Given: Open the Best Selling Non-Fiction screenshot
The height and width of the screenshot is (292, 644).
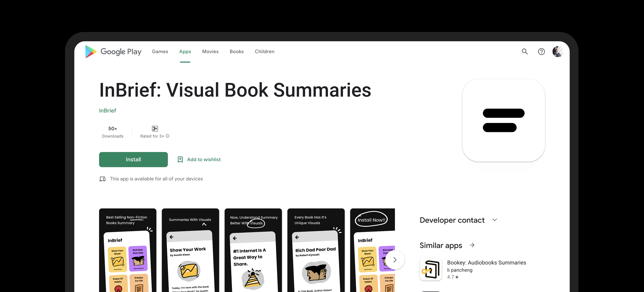Looking at the screenshot, I should [127, 250].
